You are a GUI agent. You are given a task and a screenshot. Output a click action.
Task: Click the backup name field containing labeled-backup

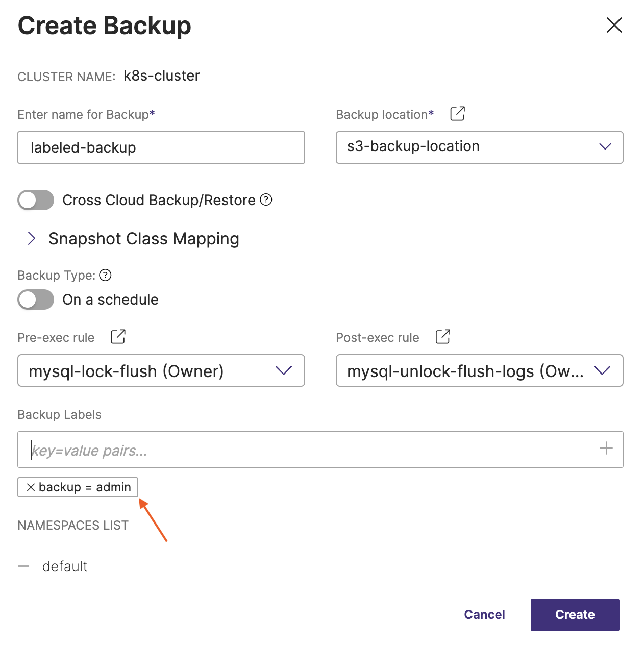161,147
